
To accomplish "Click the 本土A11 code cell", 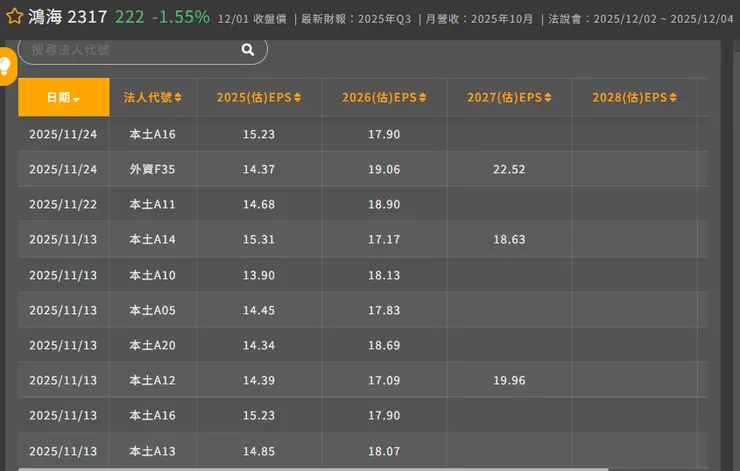I will [152, 204].
